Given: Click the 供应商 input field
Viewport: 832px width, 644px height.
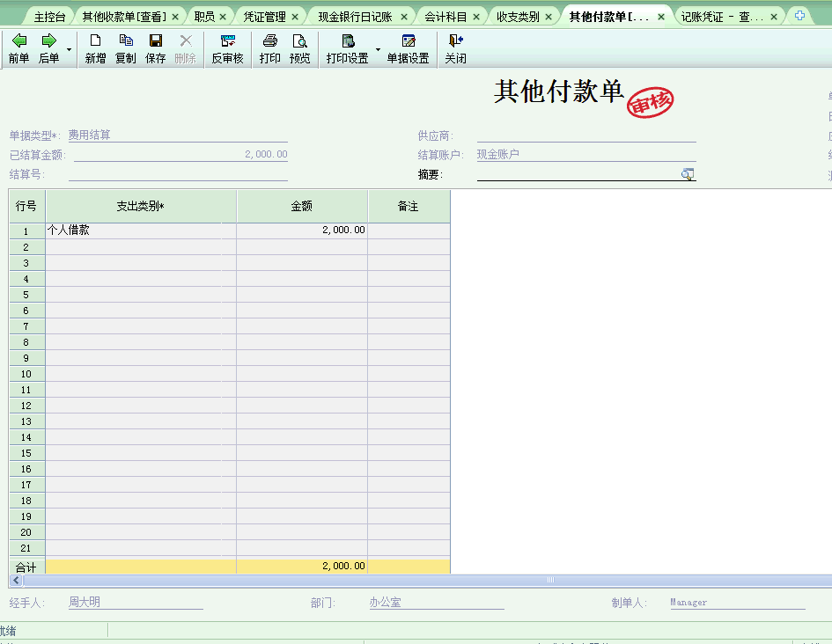Looking at the screenshot, I should (x=586, y=135).
